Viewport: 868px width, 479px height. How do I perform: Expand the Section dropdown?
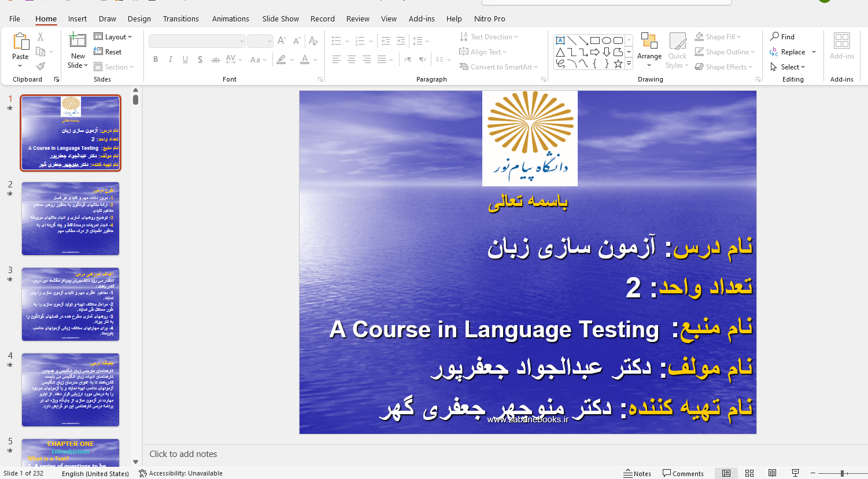[113, 67]
